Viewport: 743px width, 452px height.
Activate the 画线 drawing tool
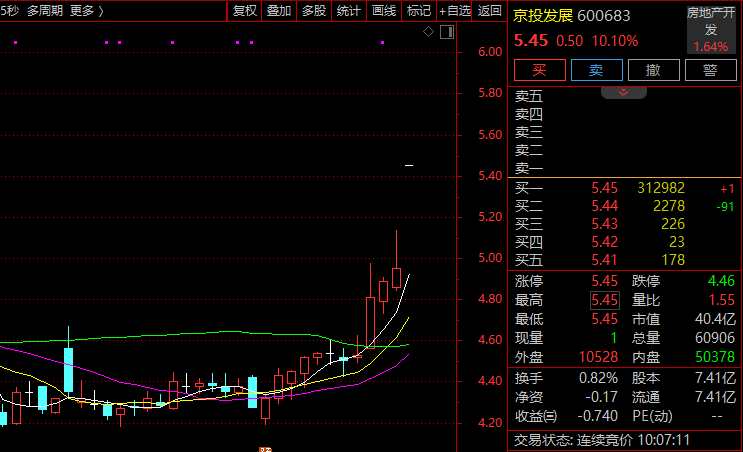[384, 10]
